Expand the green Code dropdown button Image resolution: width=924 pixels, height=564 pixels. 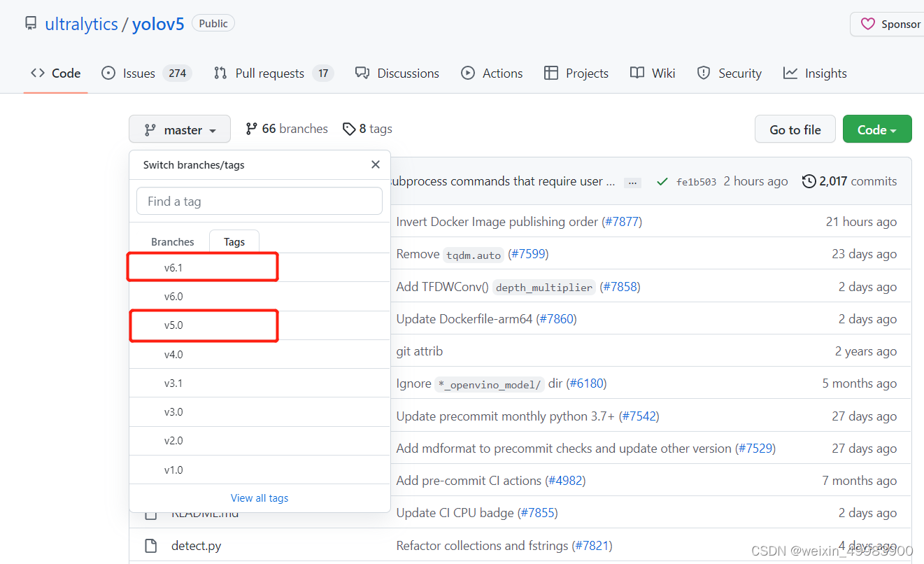pyautogui.click(x=877, y=129)
